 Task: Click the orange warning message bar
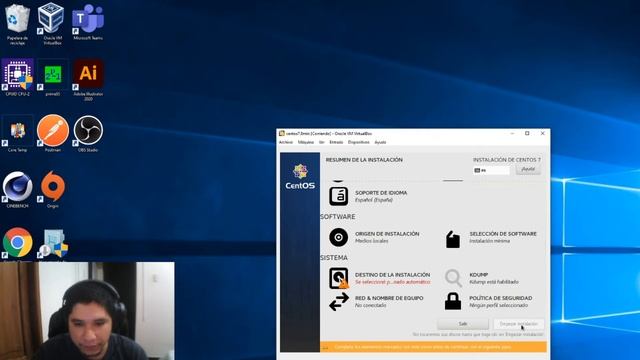point(433,347)
